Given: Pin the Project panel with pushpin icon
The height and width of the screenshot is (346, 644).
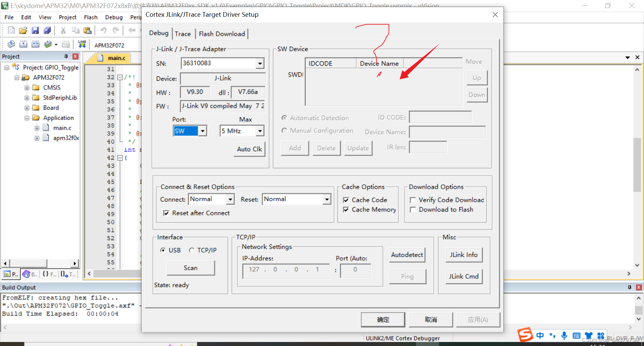Looking at the screenshot, I should coord(66,56).
